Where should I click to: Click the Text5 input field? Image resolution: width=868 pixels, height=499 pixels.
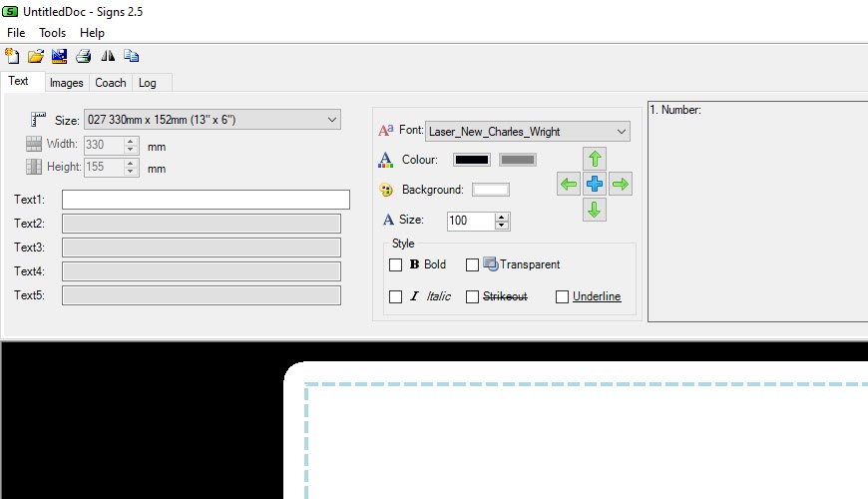tap(202, 295)
